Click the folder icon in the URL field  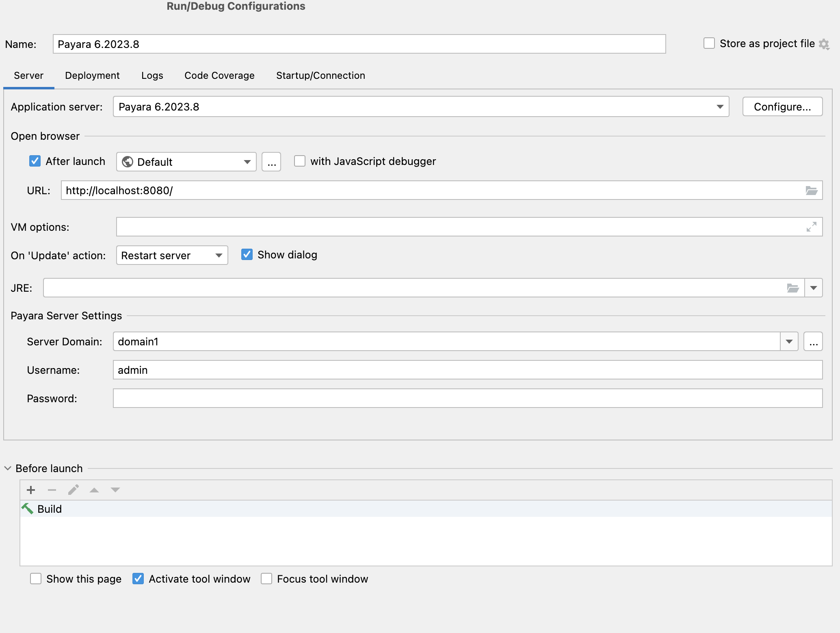pyautogui.click(x=811, y=191)
